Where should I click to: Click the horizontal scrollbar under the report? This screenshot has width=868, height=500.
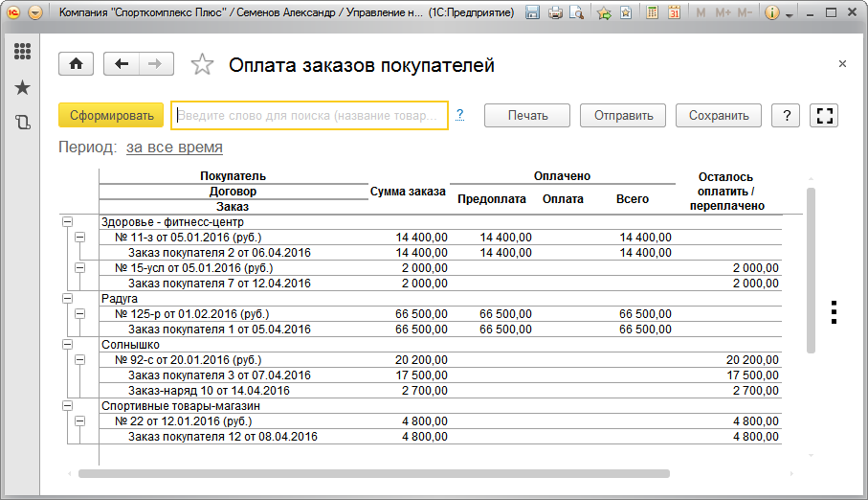tap(374, 474)
